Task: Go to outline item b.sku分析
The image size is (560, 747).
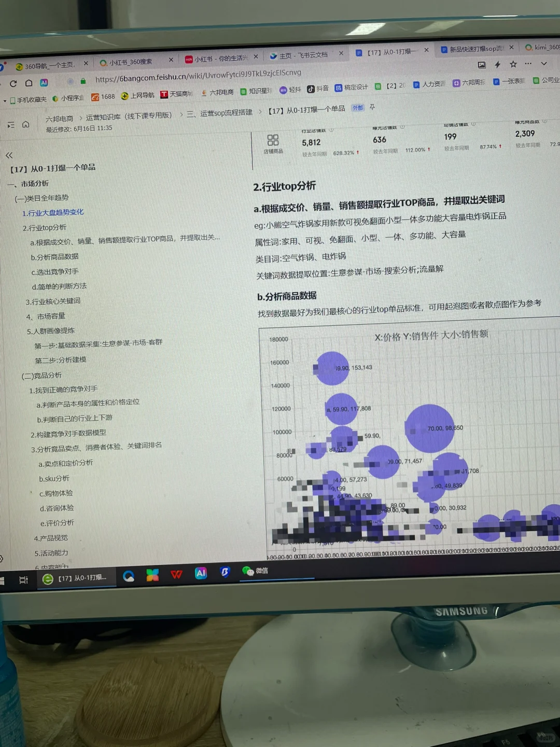Action: [x=54, y=479]
